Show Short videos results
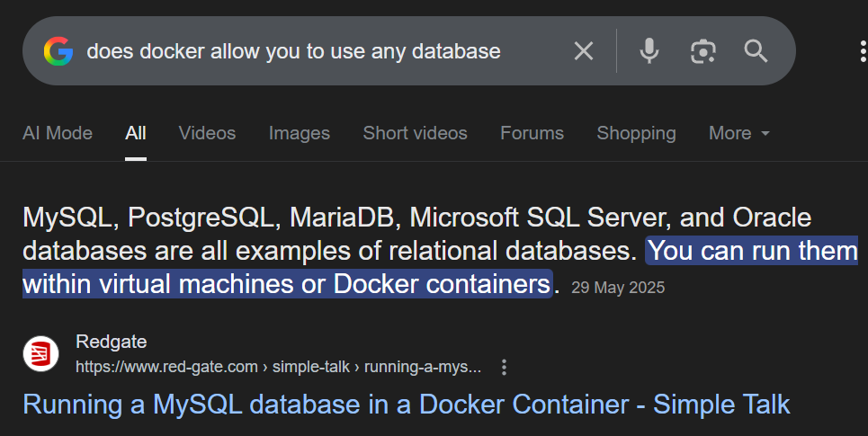868x436 pixels. coord(415,133)
